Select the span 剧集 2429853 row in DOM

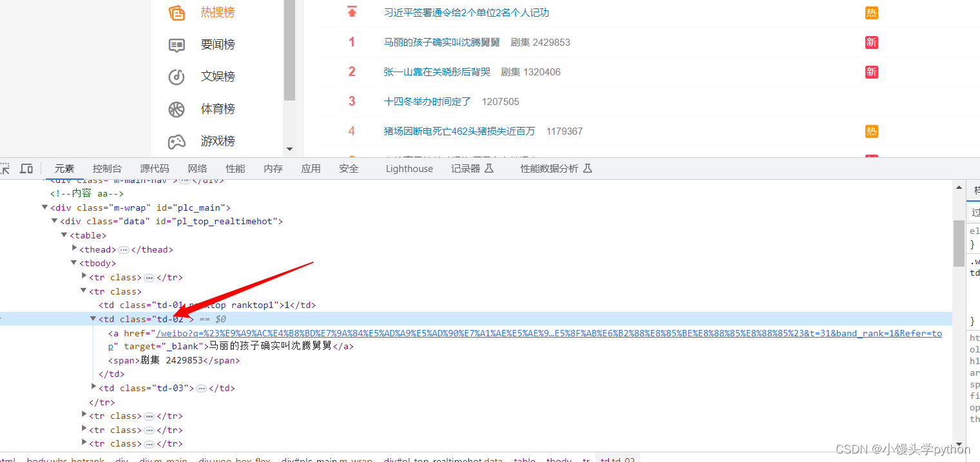click(174, 361)
